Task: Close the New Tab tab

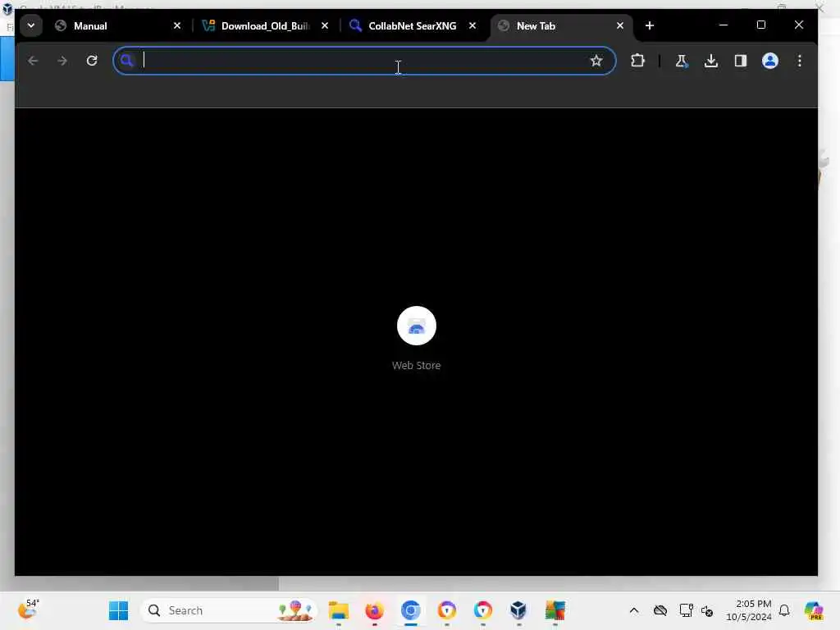Action: click(x=620, y=25)
